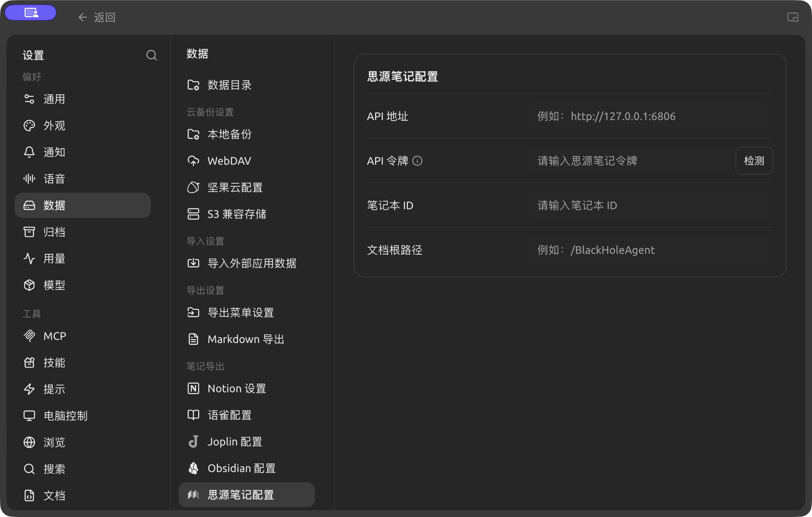The image size is (812, 517).
Task: Click the 通知 bell icon
Action: click(x=29, y=152)
